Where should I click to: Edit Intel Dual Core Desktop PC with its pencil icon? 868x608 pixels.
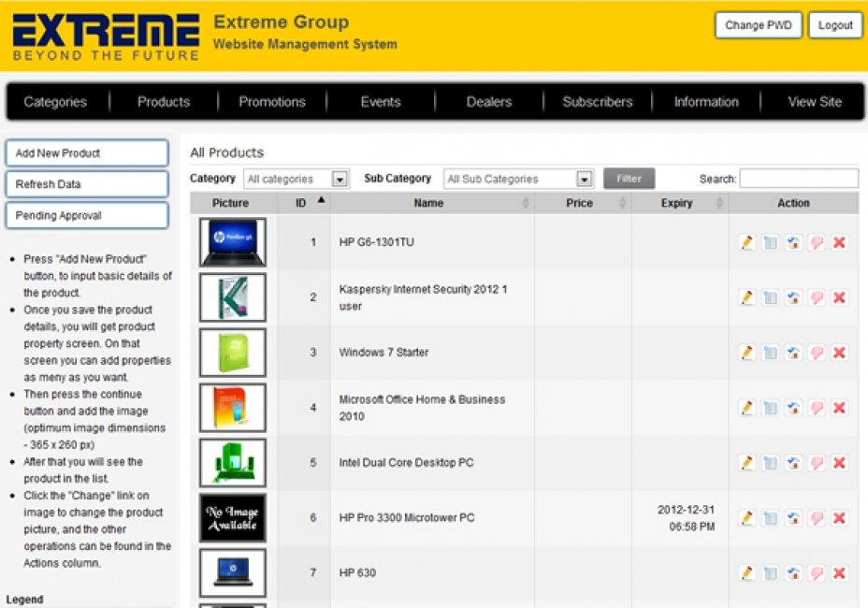[x=747, y=462]
